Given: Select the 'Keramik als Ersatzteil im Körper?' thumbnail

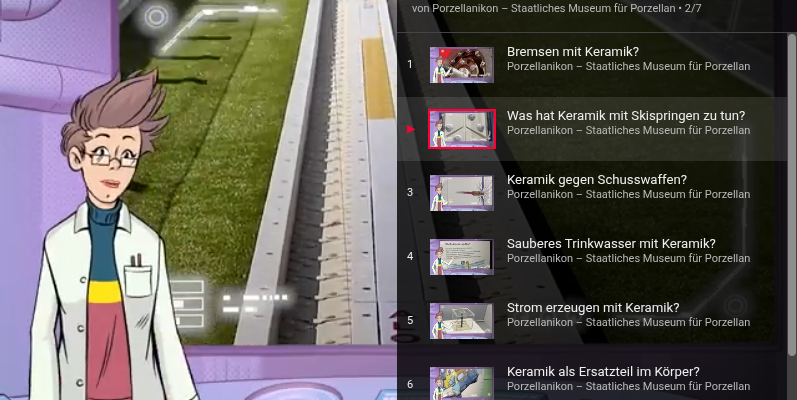Looking at the screenshot, I should click(462, 383).
